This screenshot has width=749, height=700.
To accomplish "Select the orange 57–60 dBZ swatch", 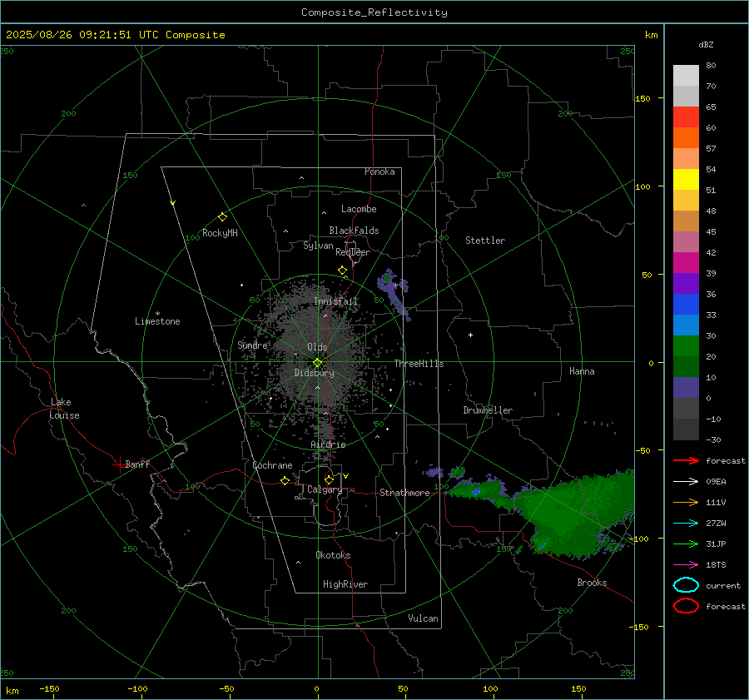I will (686, 138).
